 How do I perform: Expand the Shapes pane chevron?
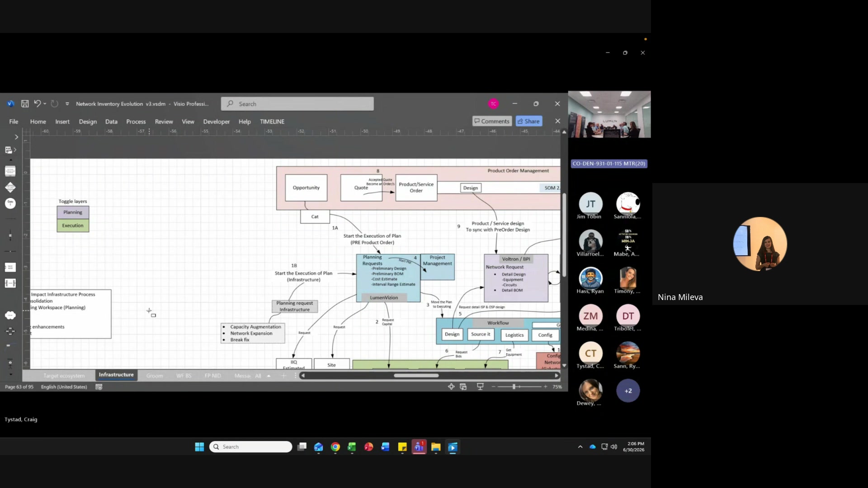(16, 137)
